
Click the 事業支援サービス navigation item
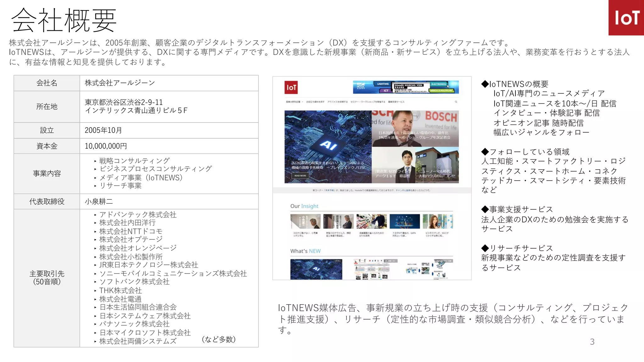(396, 102)
